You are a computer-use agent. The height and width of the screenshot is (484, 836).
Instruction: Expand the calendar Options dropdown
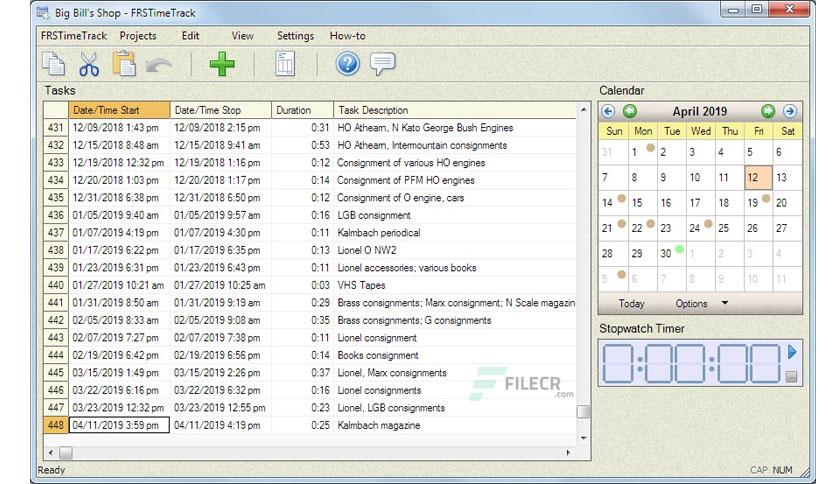[702, 303]
